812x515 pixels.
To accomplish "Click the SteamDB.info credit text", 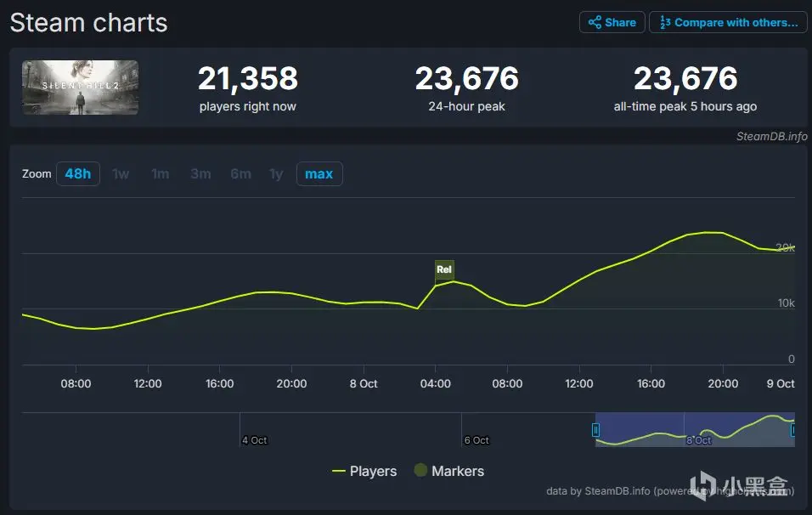I will pos(771,136).
